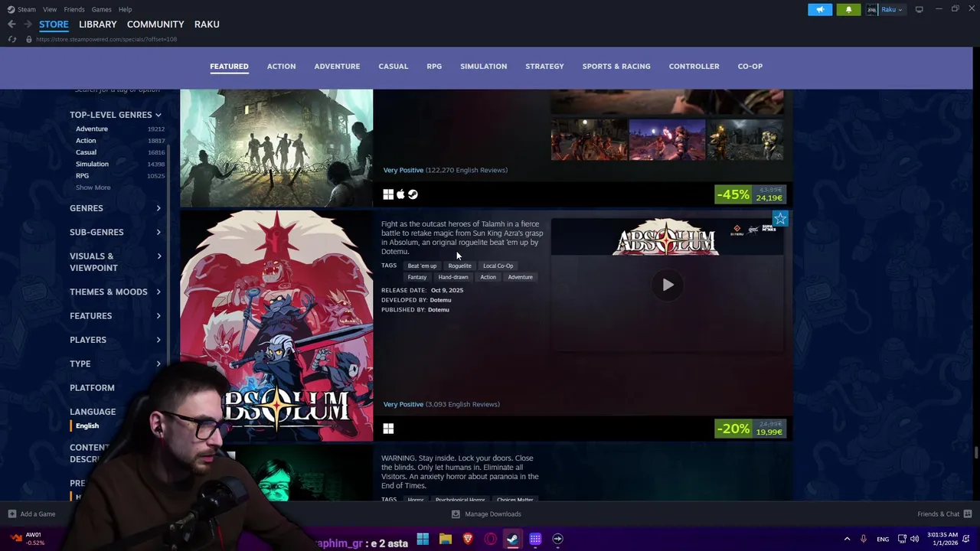Select the Co-op category tab
Image resolution: width=980 pixels, height=551 pixels.
click(750, 66)
